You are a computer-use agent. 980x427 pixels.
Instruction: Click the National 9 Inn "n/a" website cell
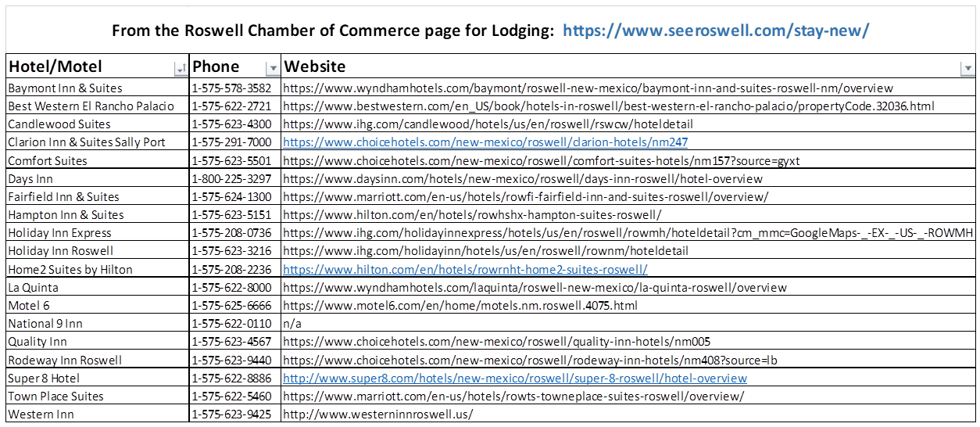coord(291,324)
